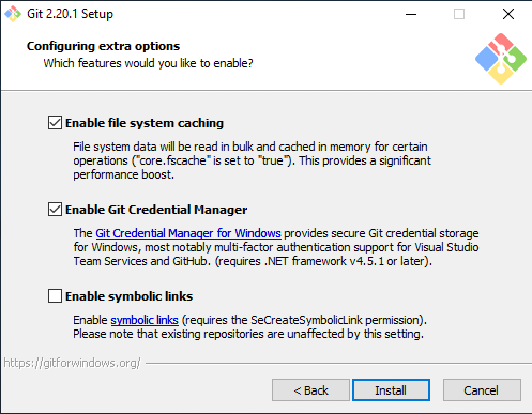The width and height of the screenshot is (532, 414).
Task: Click the large Git logo in the header
Action: 500,59
